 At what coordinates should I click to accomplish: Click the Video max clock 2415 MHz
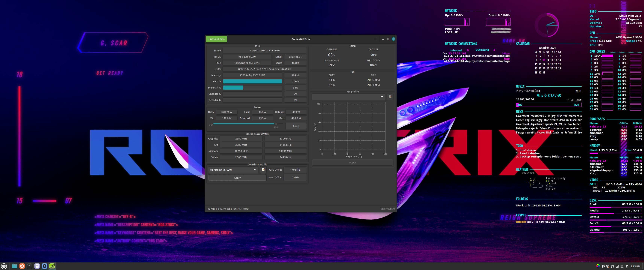(285, 157)
